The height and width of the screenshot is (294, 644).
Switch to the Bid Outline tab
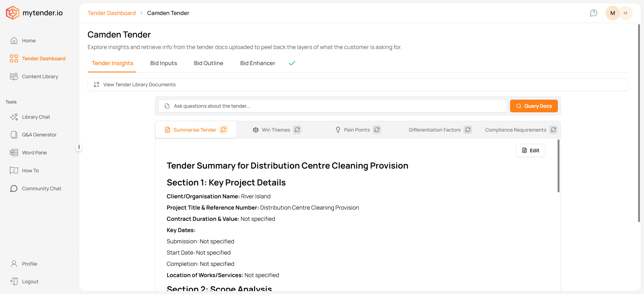(208, 63)
